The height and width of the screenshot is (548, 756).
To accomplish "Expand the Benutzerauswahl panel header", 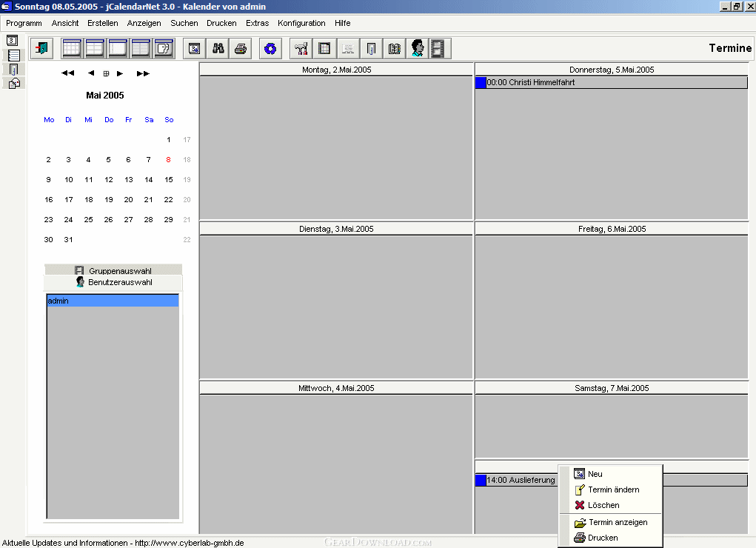I will pos(113,282).
